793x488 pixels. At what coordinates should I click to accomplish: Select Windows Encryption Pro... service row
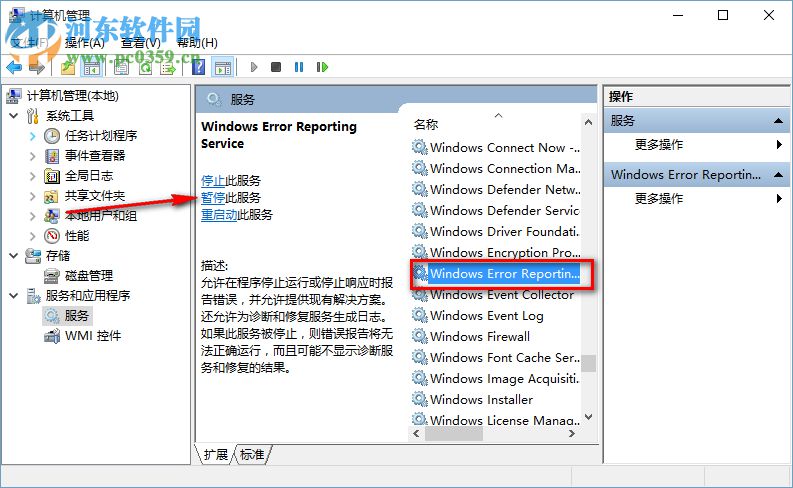pos(496,252)
